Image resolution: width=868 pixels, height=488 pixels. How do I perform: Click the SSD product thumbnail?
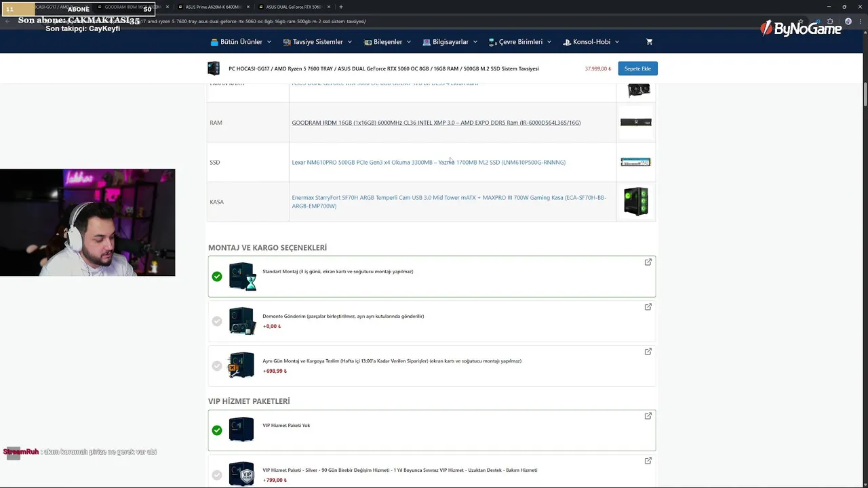636,162
